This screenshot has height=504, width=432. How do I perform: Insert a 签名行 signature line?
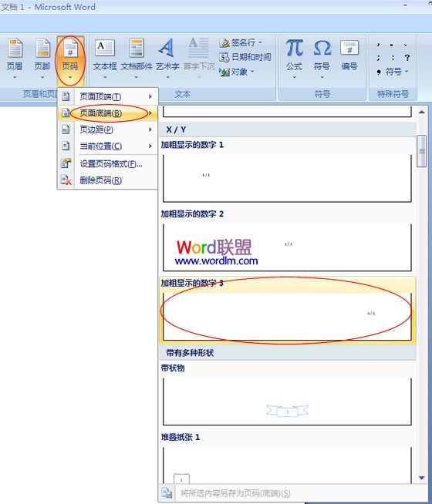[241, 42]
